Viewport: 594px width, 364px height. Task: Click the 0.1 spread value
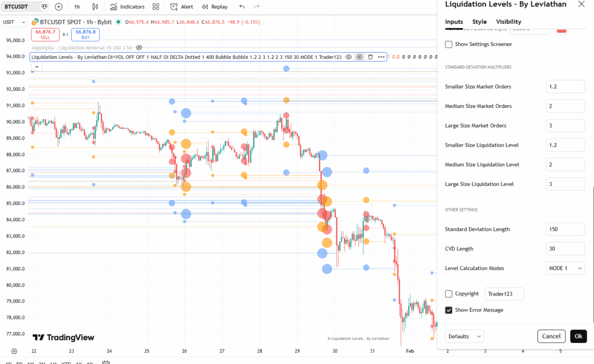65,35
